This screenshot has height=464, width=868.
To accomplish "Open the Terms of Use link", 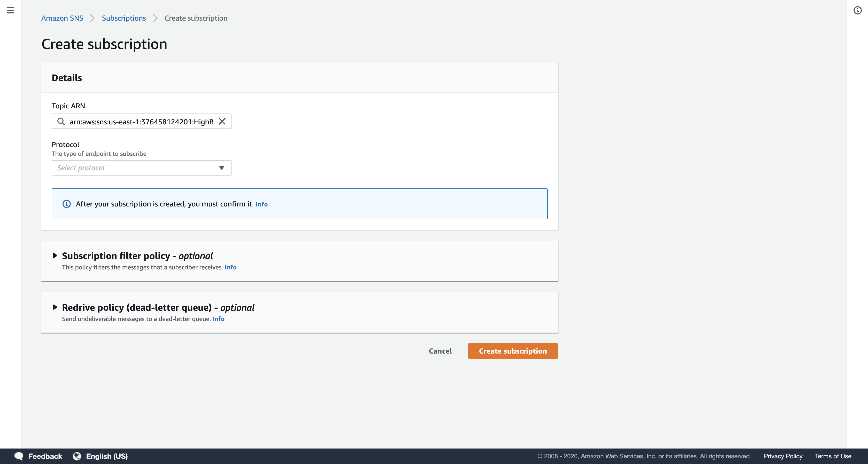I will pos(833,456).
